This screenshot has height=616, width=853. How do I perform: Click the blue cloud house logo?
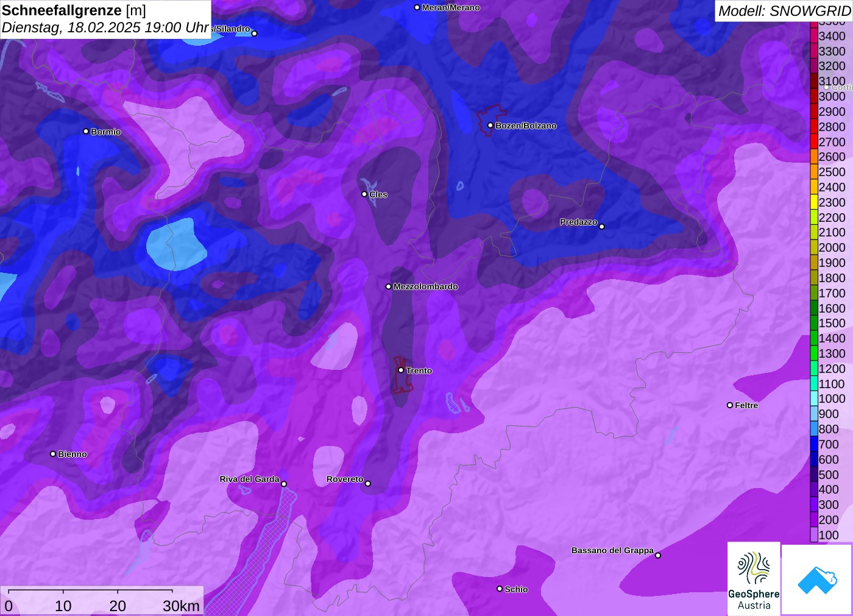coord(817,579)
